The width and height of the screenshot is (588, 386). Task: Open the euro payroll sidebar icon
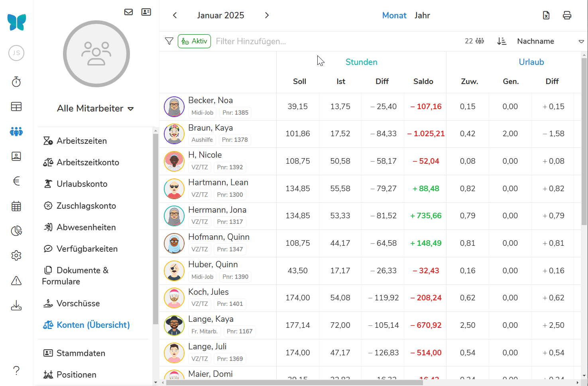click(x=16, y=181)
